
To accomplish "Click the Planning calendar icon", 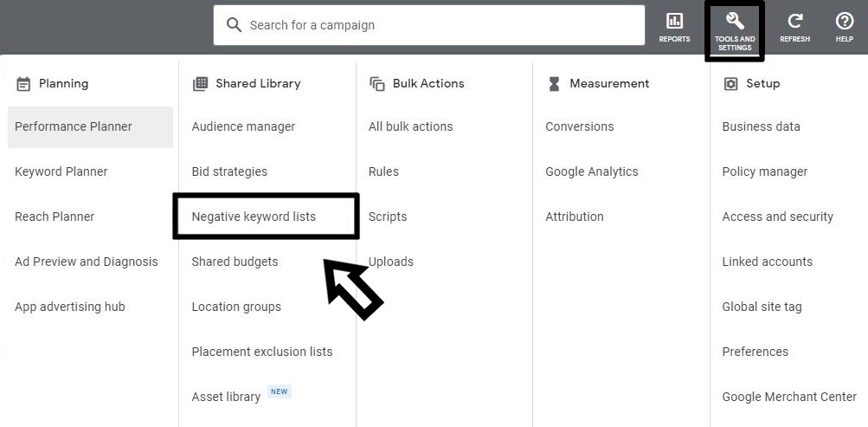I will [23, 84].
